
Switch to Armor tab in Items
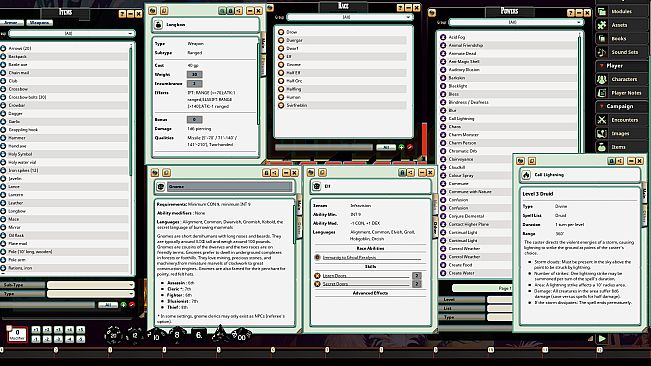point(11,22)
